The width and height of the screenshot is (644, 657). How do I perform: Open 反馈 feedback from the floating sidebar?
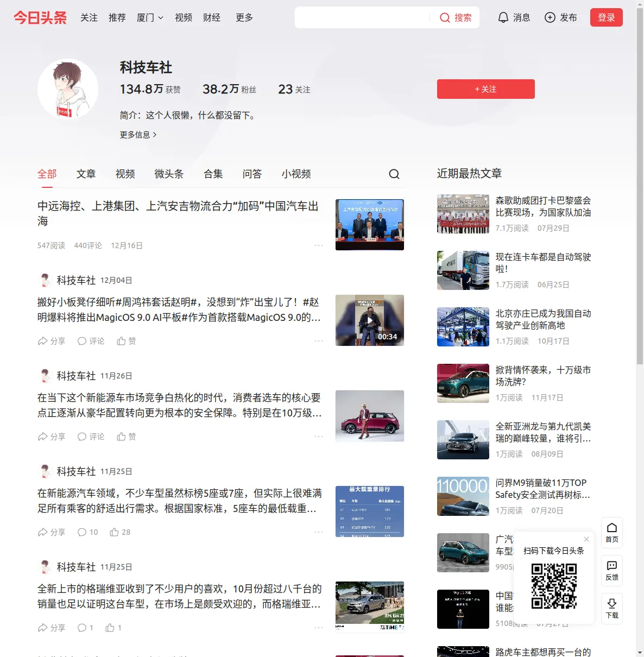click(x=612, y=571)
